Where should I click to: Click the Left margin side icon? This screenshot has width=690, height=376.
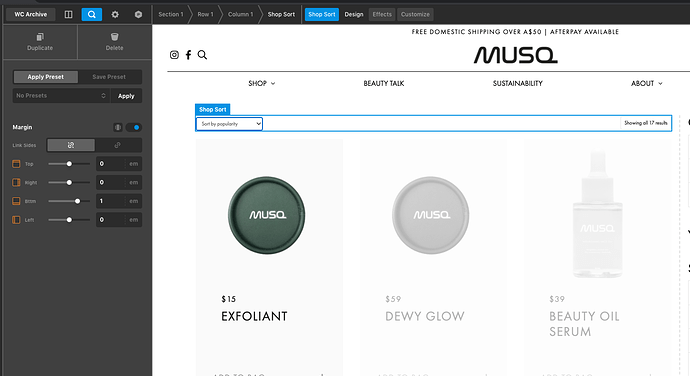16,219
